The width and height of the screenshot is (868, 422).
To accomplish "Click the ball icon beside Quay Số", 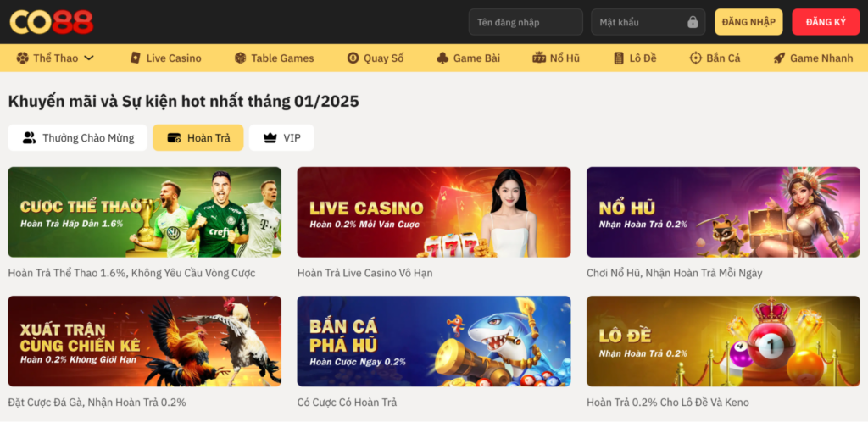I will click(x=353, y=58).
